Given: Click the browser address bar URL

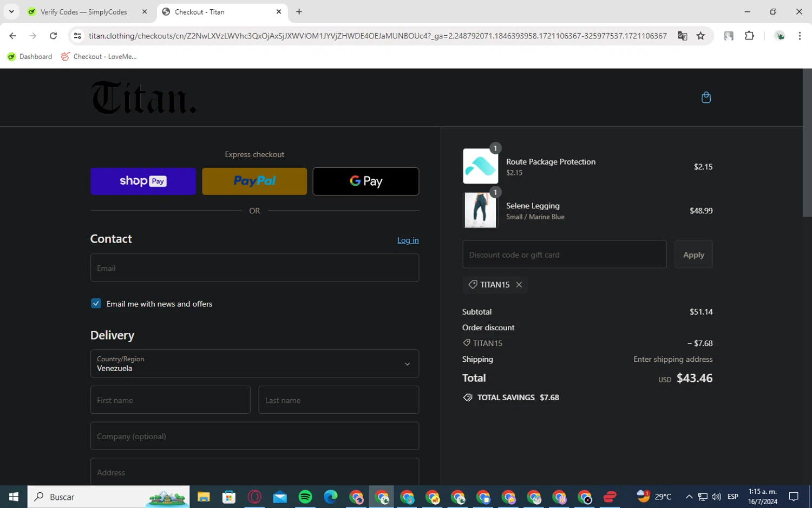Looking at the screenshot, I should tap(378, 36).
